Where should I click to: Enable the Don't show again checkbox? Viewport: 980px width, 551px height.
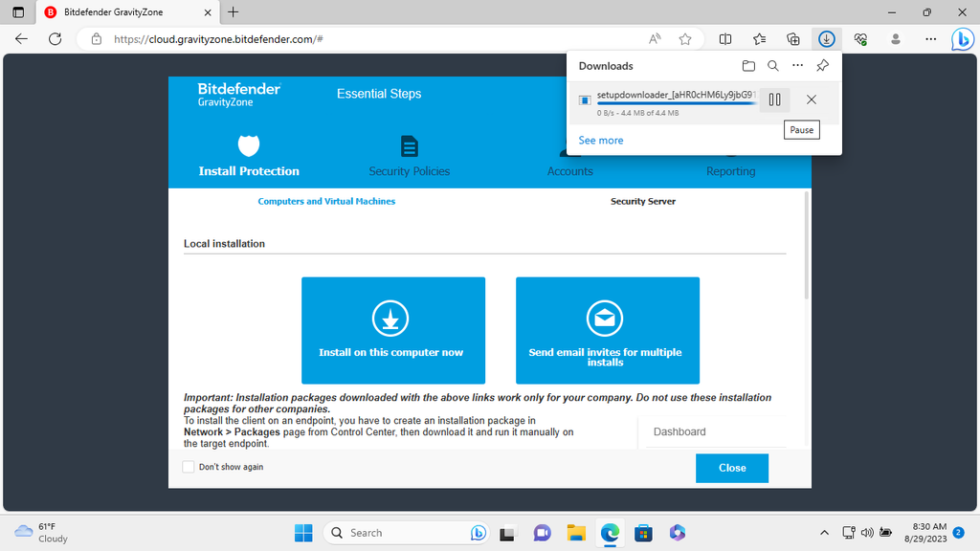(188, 467)
